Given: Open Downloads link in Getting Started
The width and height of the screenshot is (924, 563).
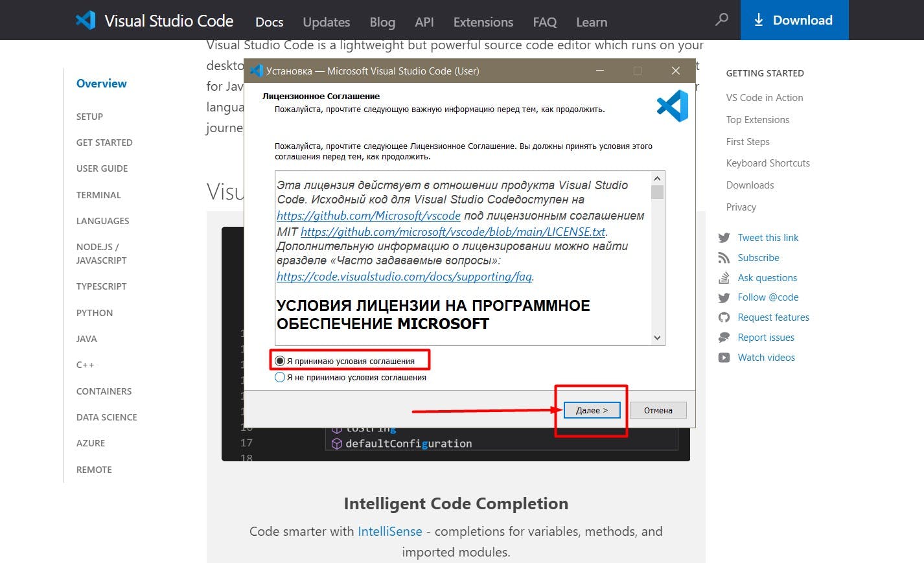Looking at the screenshot, I should click(750, 185).
